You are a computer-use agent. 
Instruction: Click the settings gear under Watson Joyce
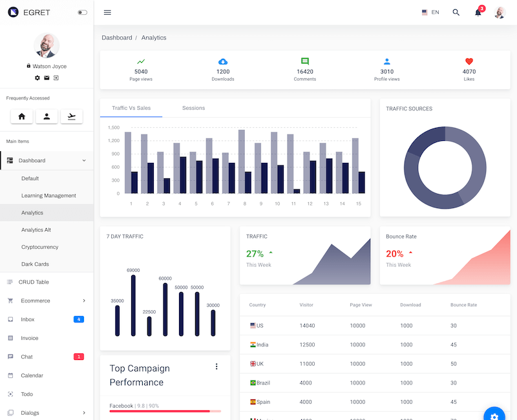37,78
